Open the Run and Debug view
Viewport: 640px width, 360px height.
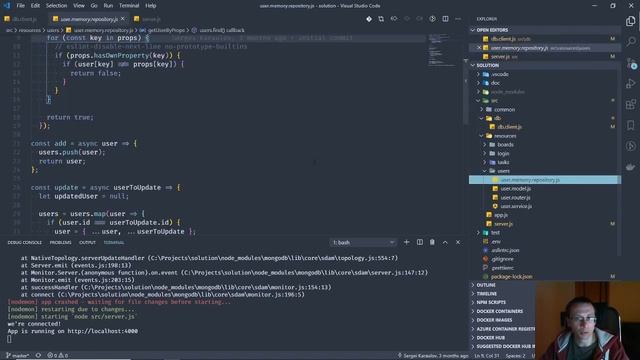click(631, 84)
